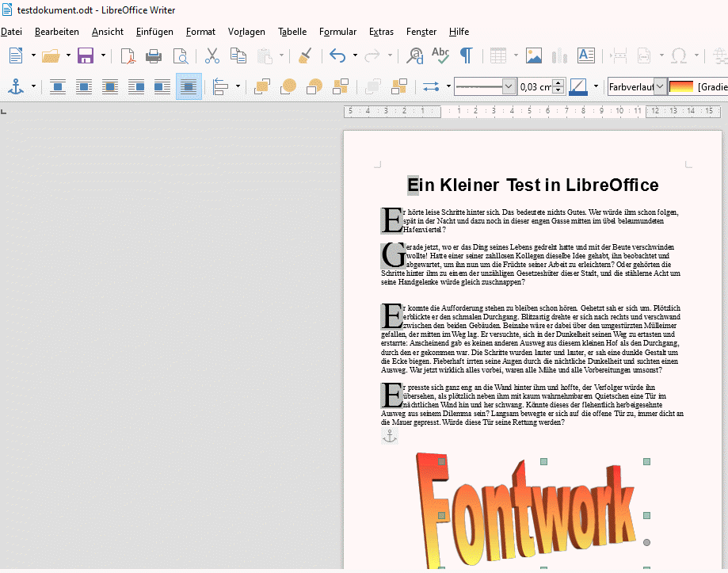Viewport: 728px width, 573px height.
Task: Click the round Fontwork adjustment handle
Action: (x=646, y=542)
